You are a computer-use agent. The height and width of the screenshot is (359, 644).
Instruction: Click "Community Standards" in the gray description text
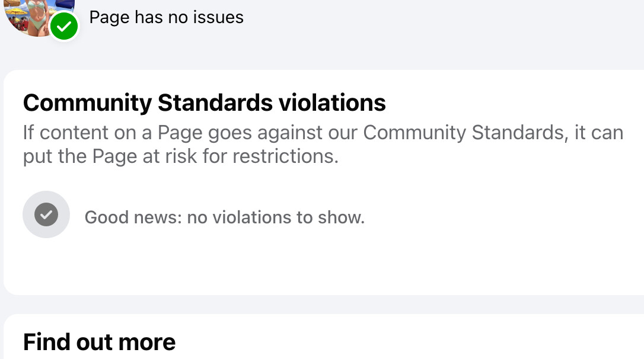tap(463, 132)
